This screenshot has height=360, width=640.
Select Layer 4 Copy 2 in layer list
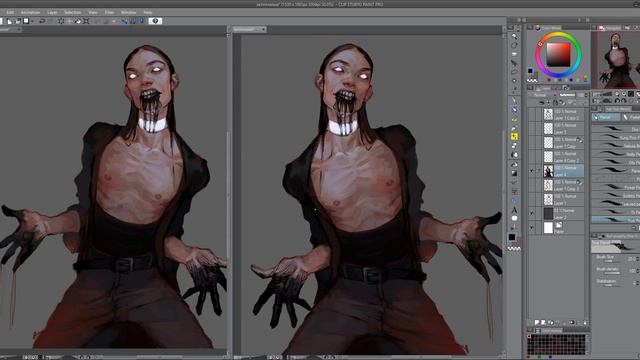(x=563, y=157)
